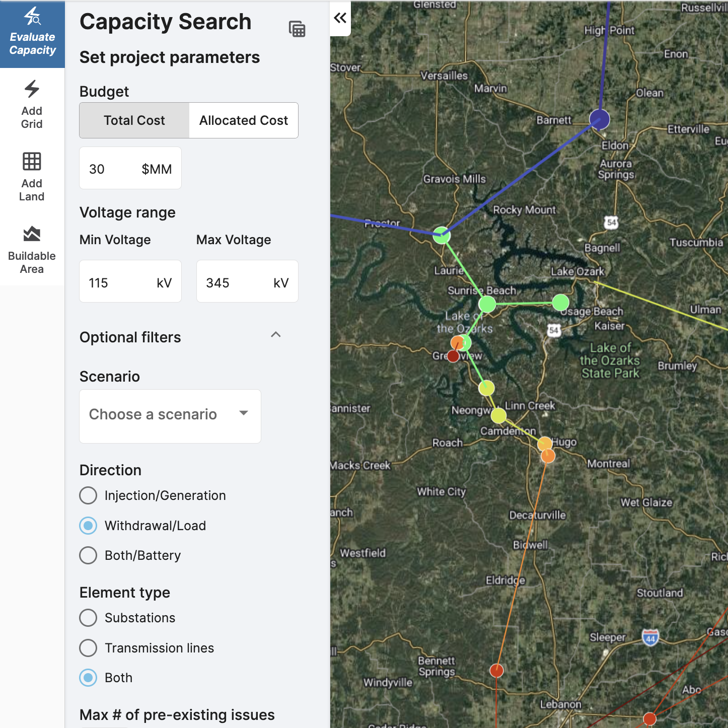Open the table view icon beside Capacity Search
The width and height of the screenshot is (728, 728).
(297, 29)
